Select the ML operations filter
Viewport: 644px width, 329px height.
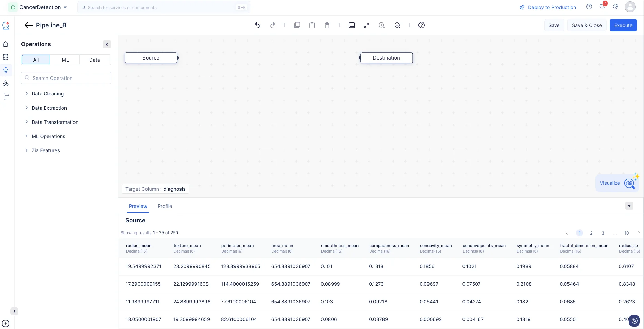coord(65,60)
